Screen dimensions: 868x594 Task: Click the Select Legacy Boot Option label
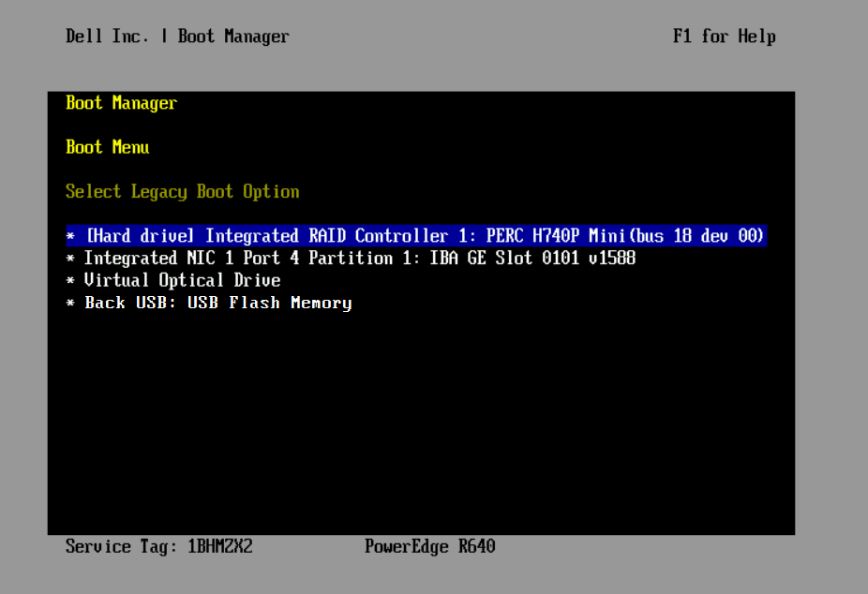coord(182,192)
